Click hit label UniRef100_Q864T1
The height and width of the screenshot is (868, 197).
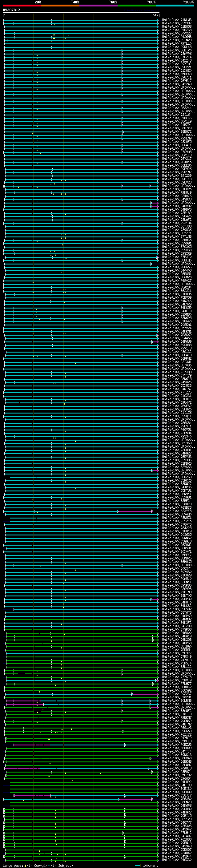[x=177, y=145]
